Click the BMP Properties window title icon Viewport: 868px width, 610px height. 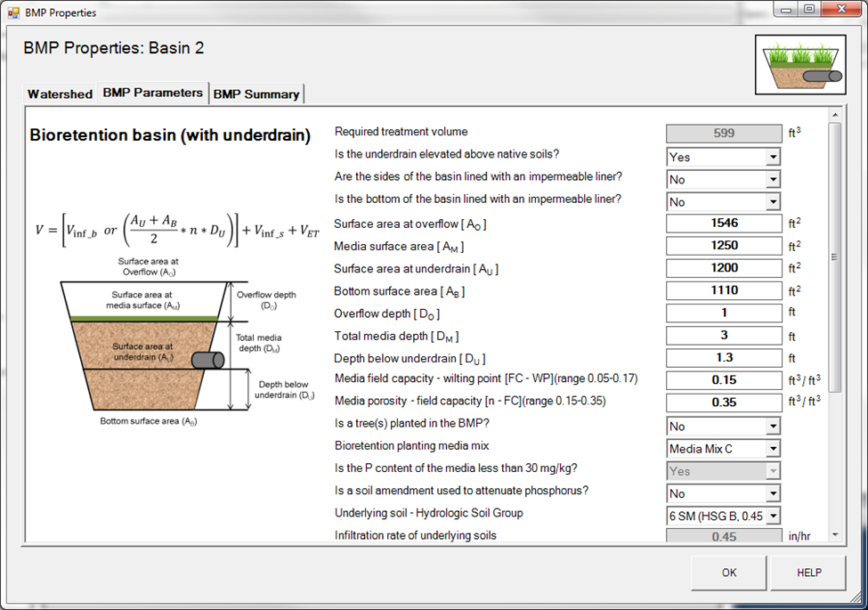(x=14, y=12)
